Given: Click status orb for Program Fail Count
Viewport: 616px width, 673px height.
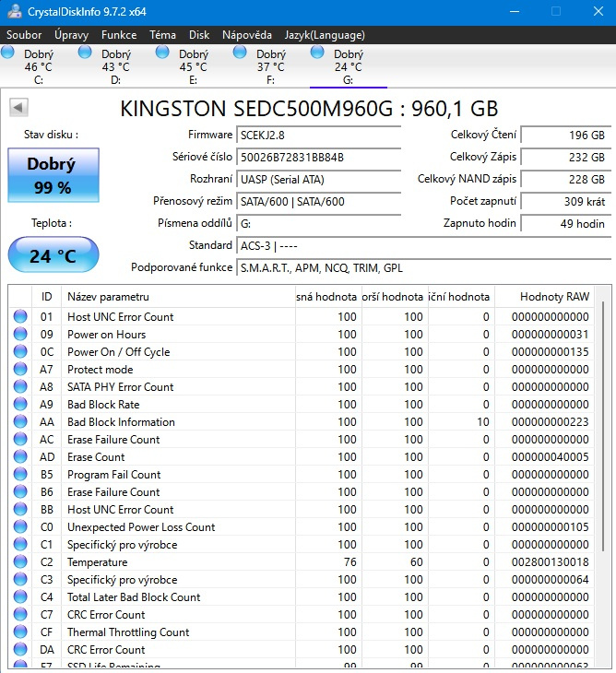Looking at the screenshot, I should pyautogui.click(x=20, y=474).
